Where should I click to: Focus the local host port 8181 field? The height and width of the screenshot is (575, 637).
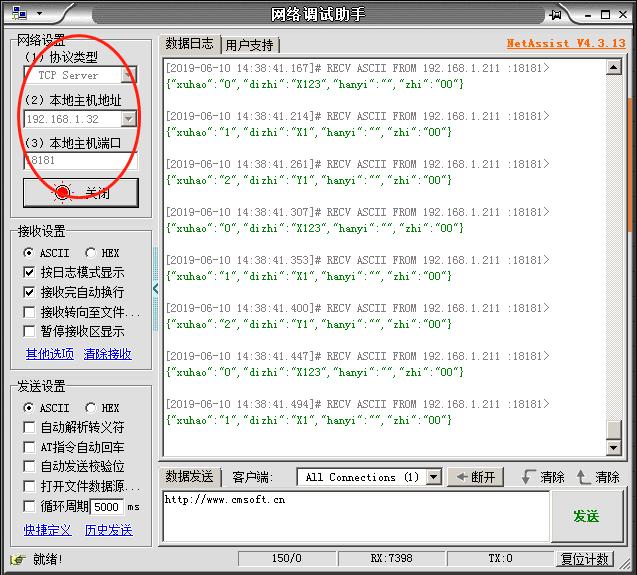pyautogui.click(x=80, y=160)
